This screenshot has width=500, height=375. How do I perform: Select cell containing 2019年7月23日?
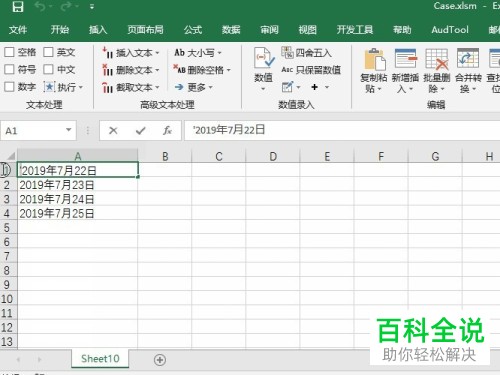coord(77,185)
